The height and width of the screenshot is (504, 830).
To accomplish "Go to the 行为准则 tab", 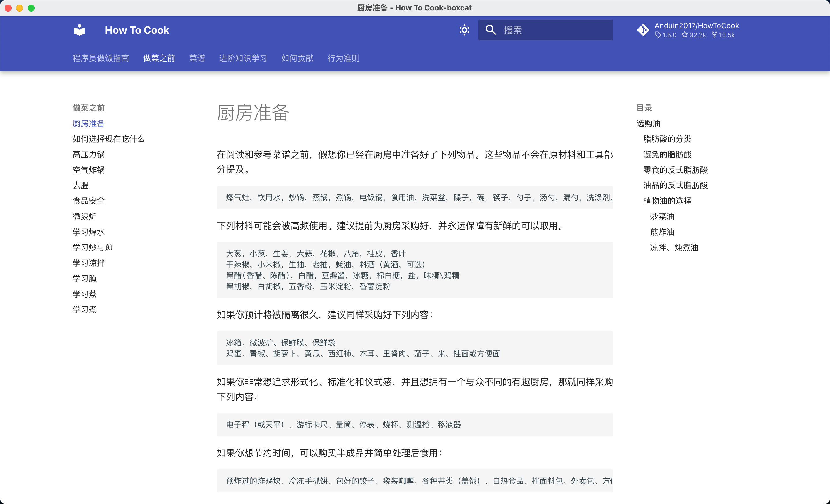I will (343, 58).
